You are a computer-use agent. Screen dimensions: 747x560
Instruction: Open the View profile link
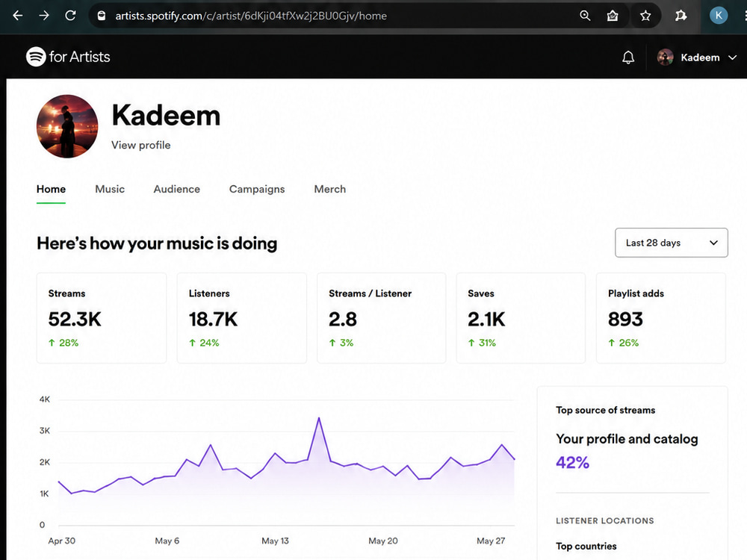[141, 146]
